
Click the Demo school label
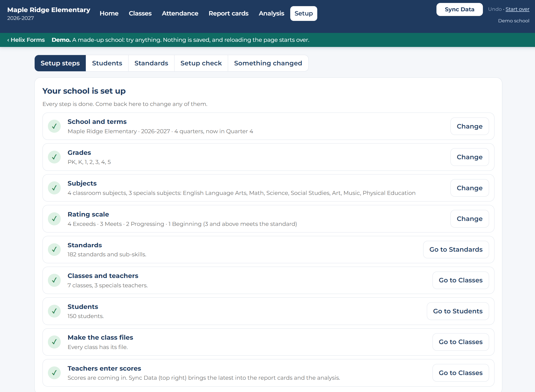[514, 21]
